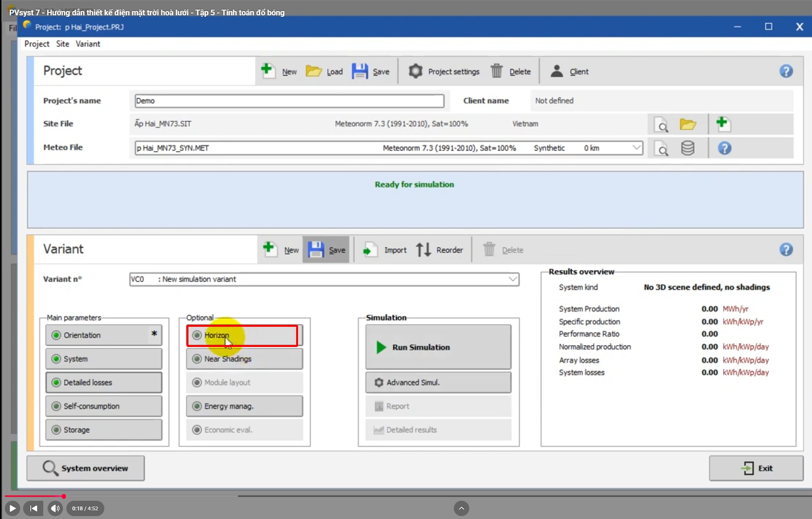Inspect Meteo File with the magnifier icon
Viewport: 812px width, 519px height.
662,148
